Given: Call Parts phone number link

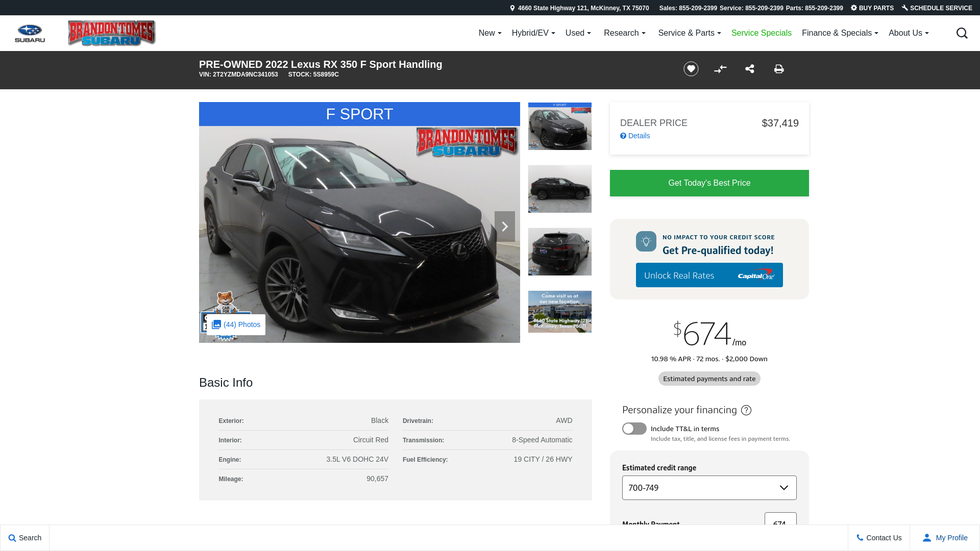Looking at the screenshot, I should click(x=815, y=8).
